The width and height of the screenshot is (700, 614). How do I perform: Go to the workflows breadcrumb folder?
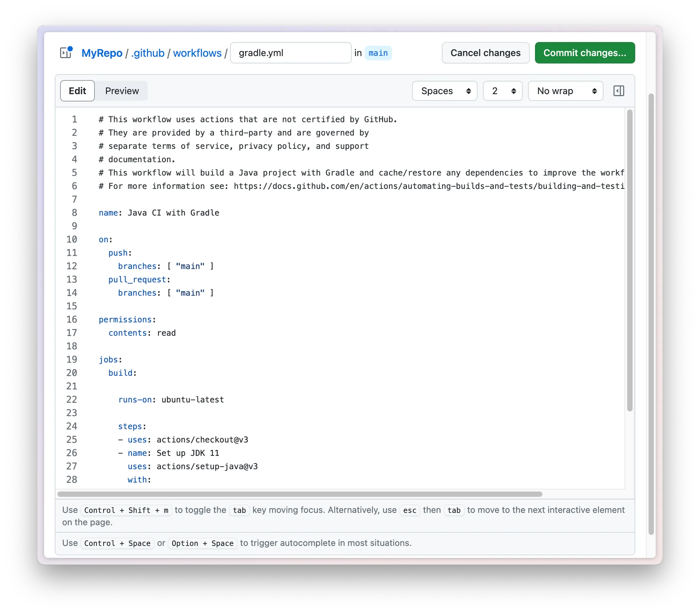[197, 53]
